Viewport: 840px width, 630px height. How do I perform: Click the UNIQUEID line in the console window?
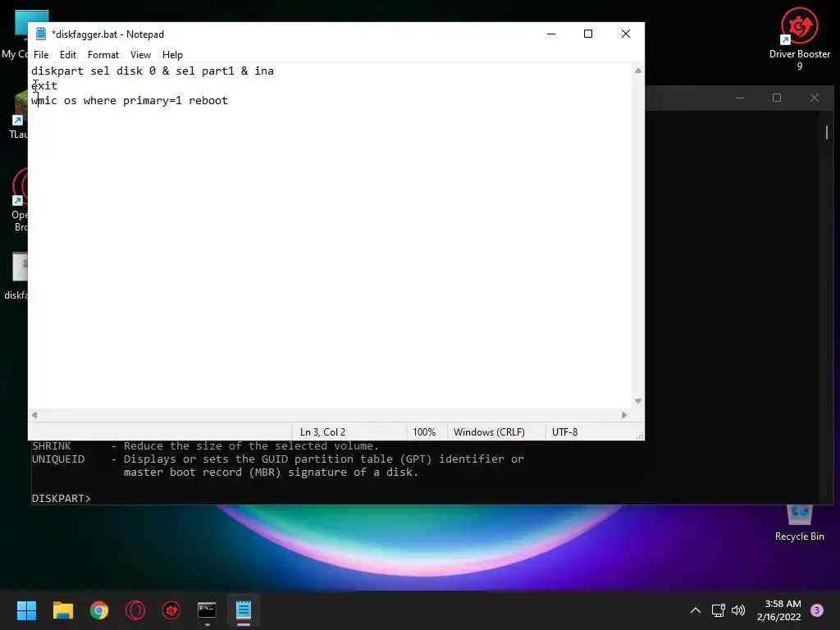[x=277, y=459]
